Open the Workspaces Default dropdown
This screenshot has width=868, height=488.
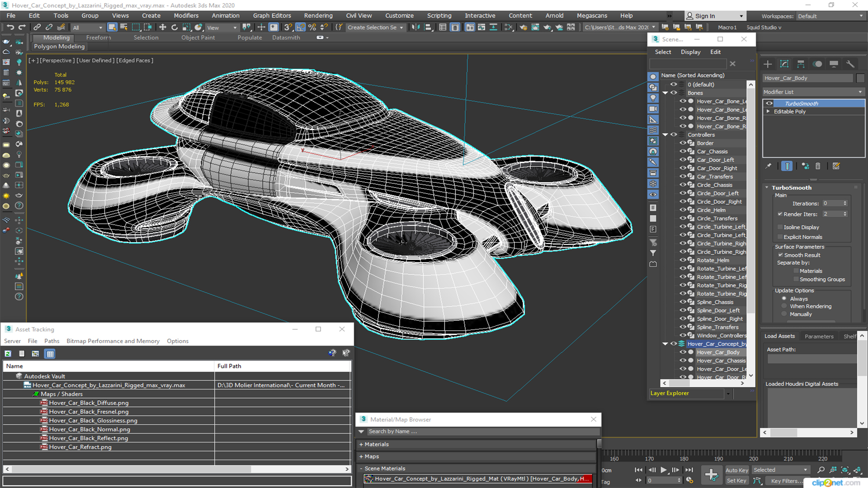coord(830,16)
